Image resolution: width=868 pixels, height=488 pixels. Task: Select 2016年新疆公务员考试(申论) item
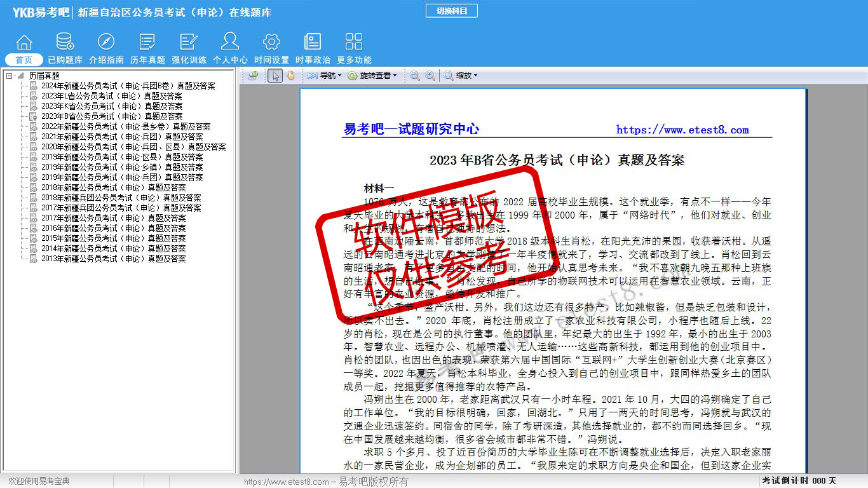pyautogui.click(x=113, y=228)
